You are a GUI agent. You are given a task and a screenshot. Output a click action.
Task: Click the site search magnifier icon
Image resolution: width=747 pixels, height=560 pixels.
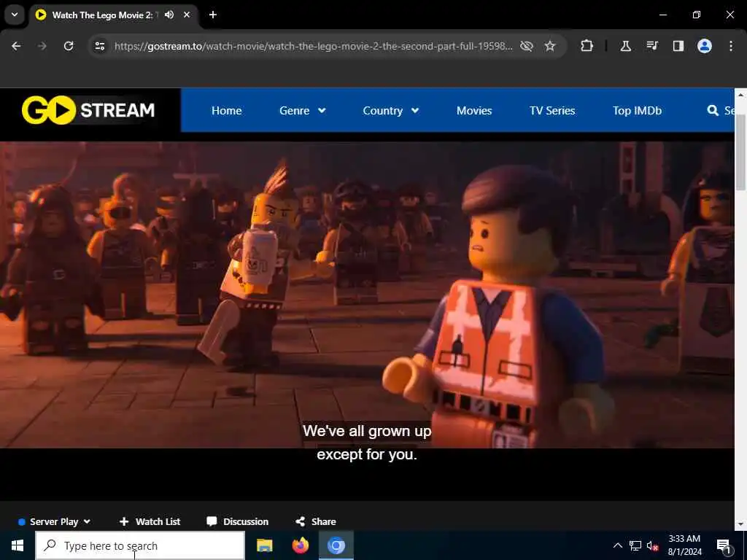[713, 111]
